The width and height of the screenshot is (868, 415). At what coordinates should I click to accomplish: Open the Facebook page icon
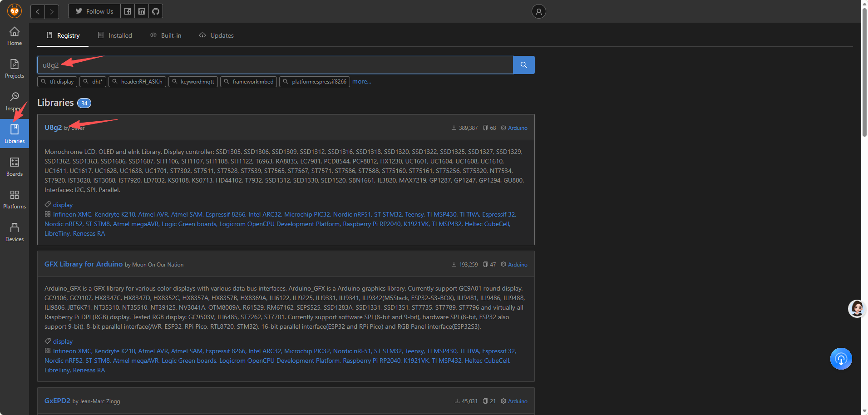pyautogui.click(x=128, y=11)
